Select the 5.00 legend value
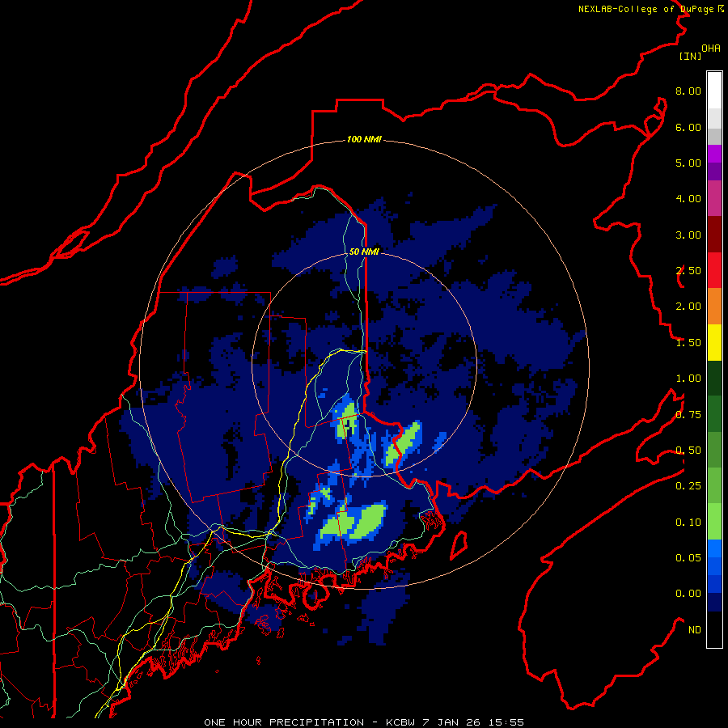 tap(688, 163)
